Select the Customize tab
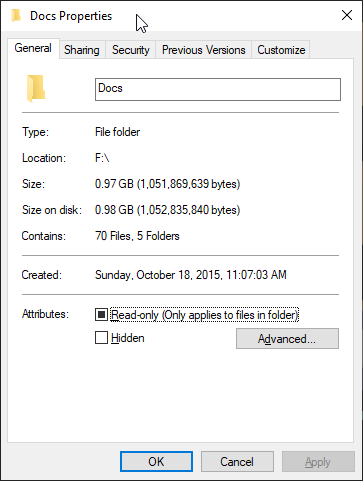Image resolution: width=363 pixels, height=481 pixels. tap(281, 50)
